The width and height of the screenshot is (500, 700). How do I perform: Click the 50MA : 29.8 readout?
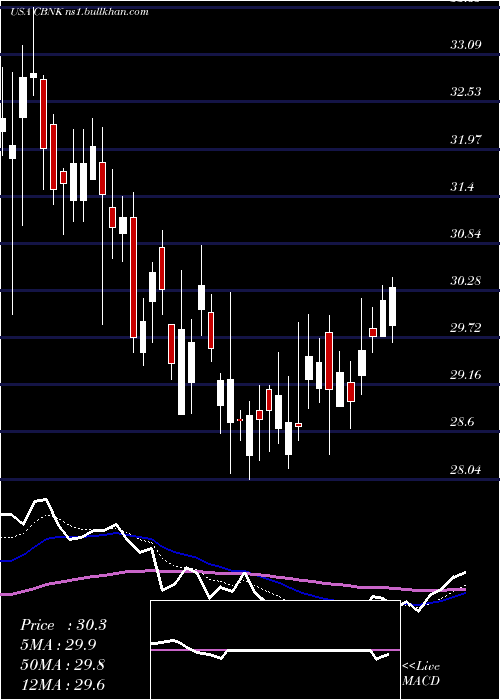click(x=63, y=665)
